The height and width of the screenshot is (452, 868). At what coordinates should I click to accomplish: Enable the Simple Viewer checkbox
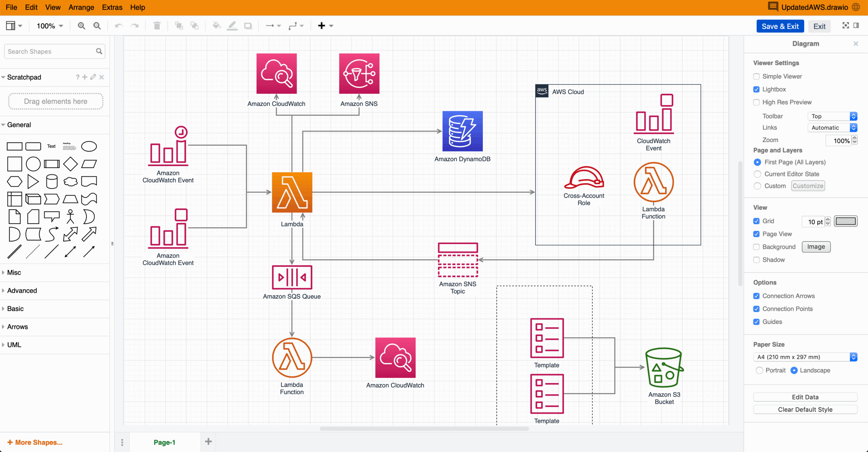click(x=756, y=76)
